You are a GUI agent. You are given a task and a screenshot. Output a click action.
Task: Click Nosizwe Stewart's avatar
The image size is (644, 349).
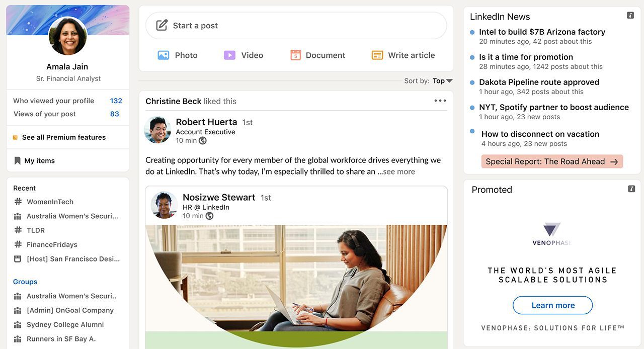[x=165, y=205]
